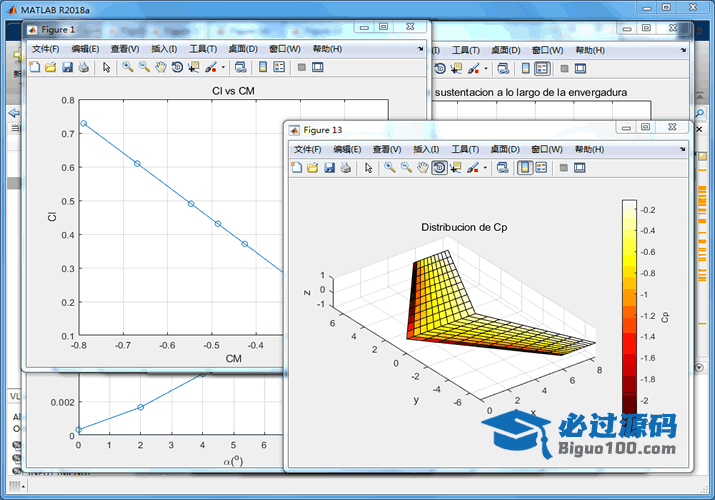Toggle Rotate 3D tool in Figure 13
Image resolution: width=715 pixels, height=500 pixels.
pos(439,168)
